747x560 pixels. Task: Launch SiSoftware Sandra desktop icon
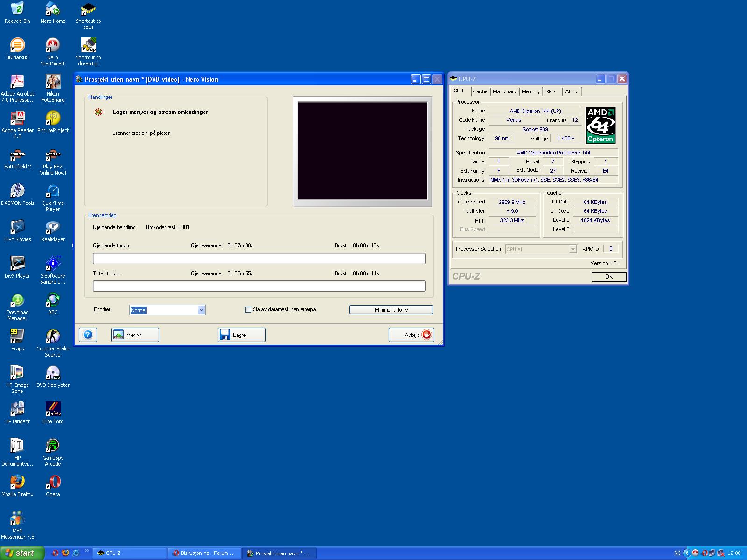coord(53,270)
